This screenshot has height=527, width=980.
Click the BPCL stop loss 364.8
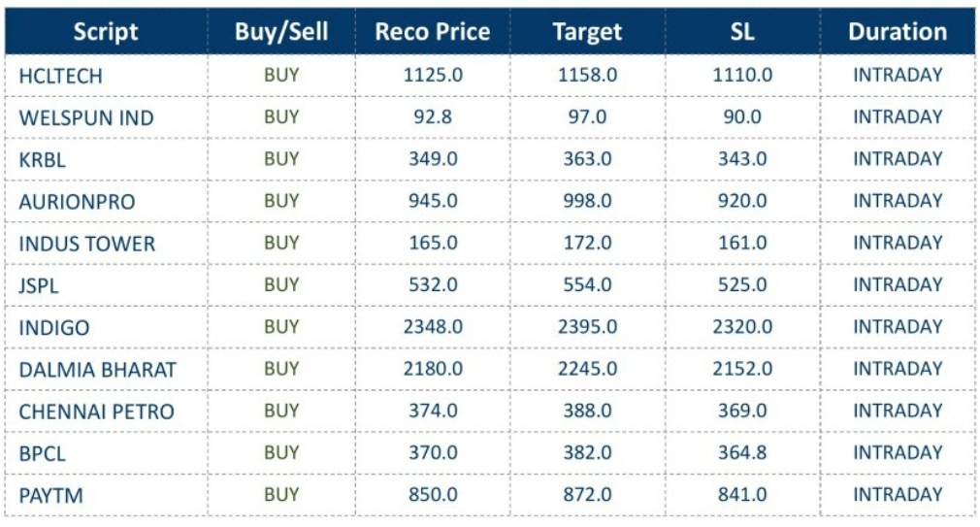pyautogui.click(x=742, y=452)
